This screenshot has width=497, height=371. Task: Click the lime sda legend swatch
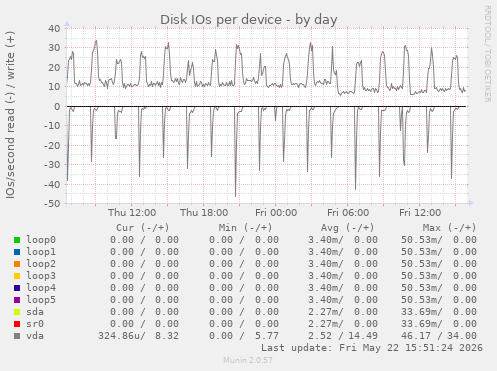pyautogui.click(x=17, y=312)
